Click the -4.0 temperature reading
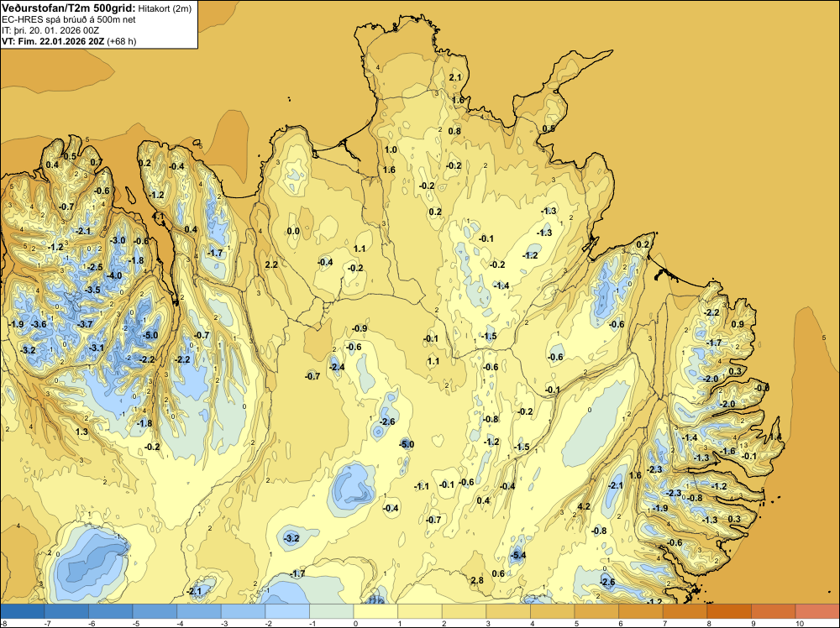 114,275
